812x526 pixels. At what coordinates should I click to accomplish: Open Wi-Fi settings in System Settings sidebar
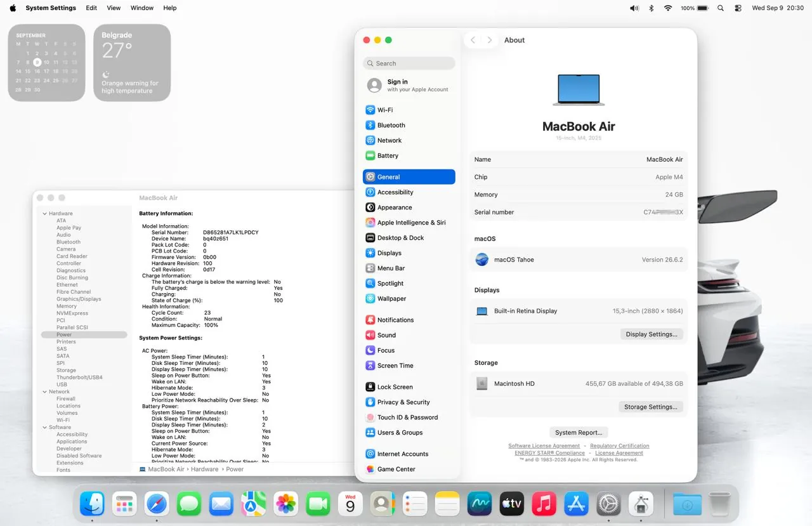click(x=409, y=110)
